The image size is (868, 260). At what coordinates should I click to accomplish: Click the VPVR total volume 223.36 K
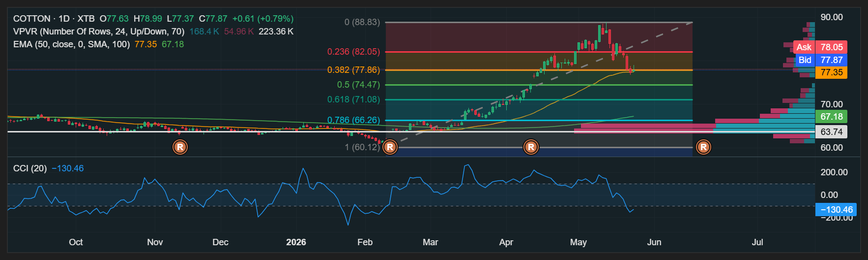[x=276, y=32]
